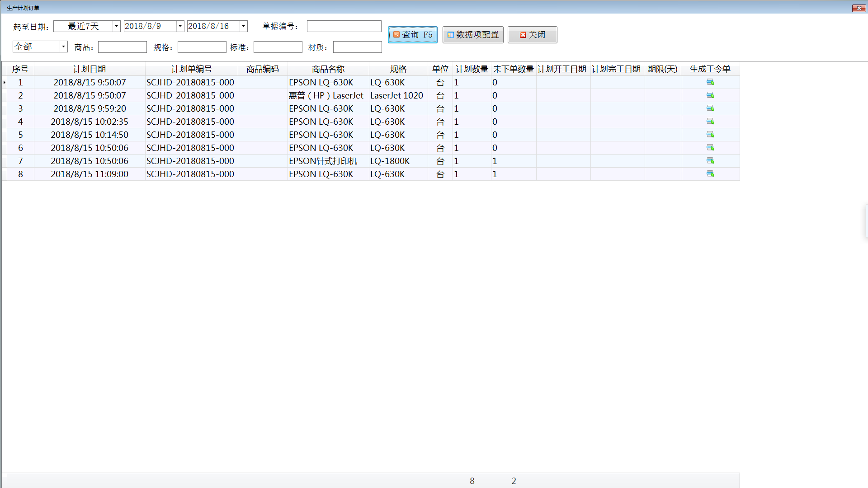Screen dimensions: 868x488
Task: Click generate work order icon in row 3
Action: 710,108
